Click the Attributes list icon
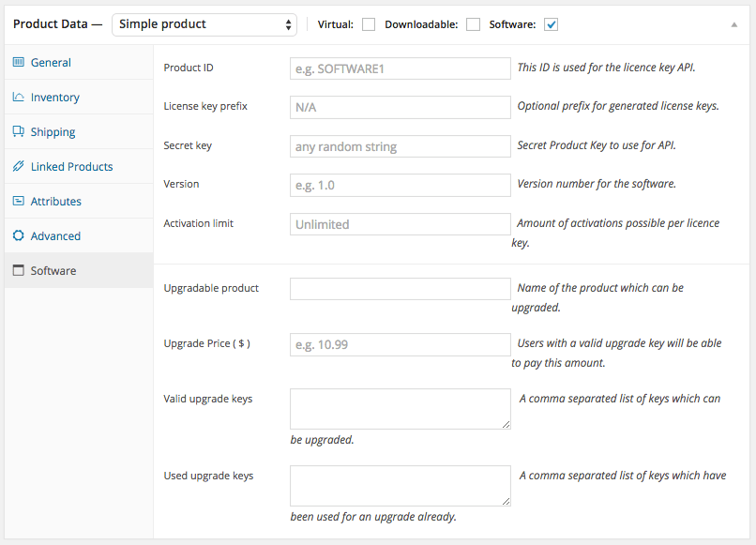This screenshot has height=545, width=756. 19,202
